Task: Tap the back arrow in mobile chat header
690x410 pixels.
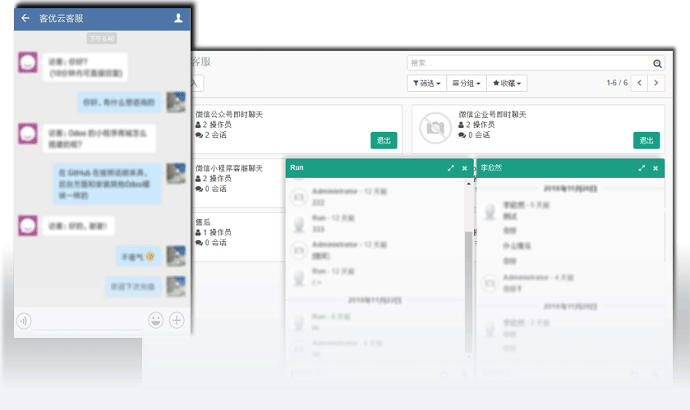Action: [25, 18]
